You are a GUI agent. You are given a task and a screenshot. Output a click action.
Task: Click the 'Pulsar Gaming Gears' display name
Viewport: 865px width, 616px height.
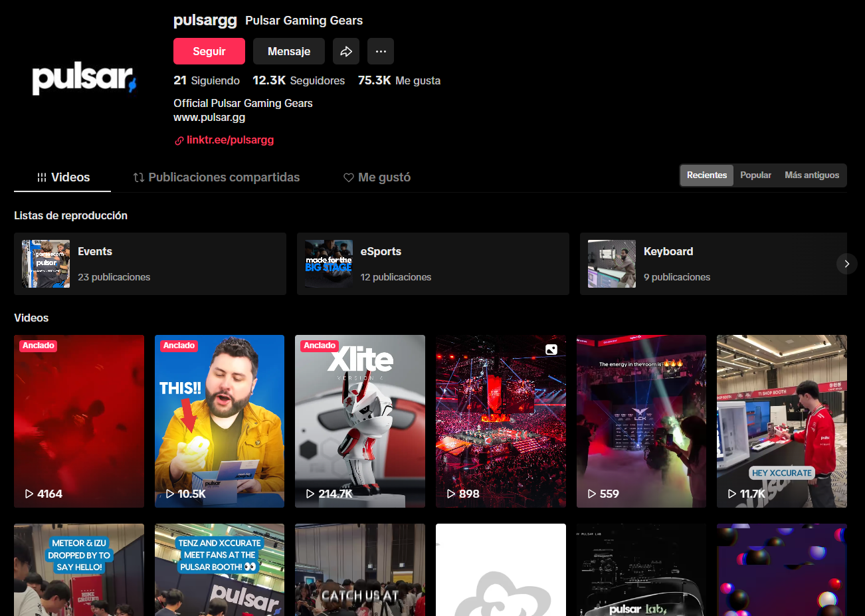(304, 21)
